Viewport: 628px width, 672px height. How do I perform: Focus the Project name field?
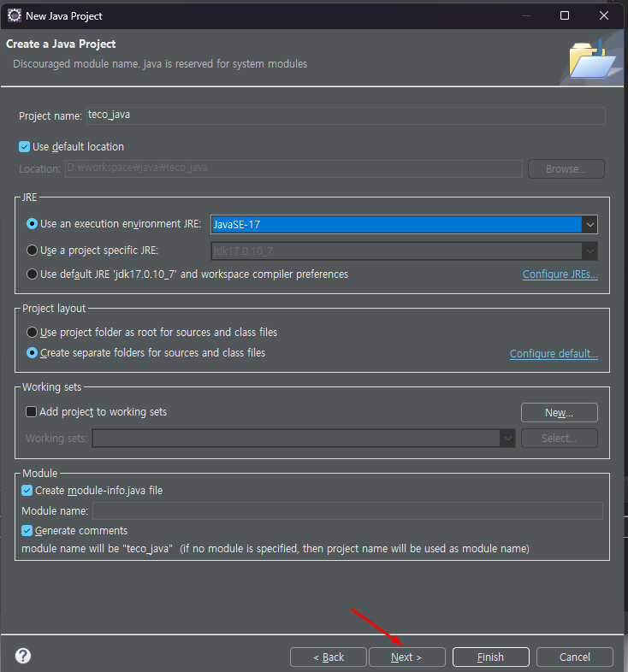pos(346,115)
